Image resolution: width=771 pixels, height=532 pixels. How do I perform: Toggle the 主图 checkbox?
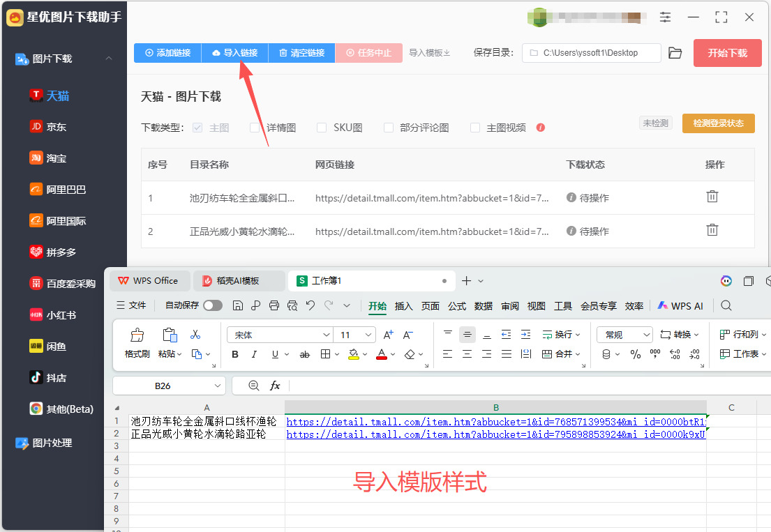(197, 128)
